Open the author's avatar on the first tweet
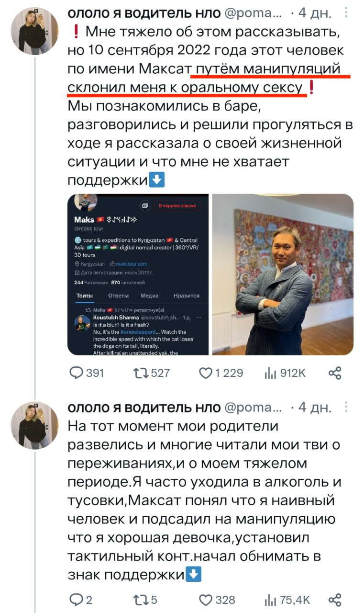The image size is (364, 613). (x=34, y=31)
